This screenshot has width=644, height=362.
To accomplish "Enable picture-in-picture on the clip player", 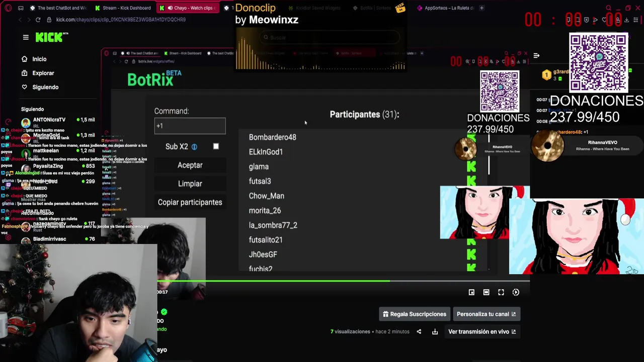I will pos(471,292).
